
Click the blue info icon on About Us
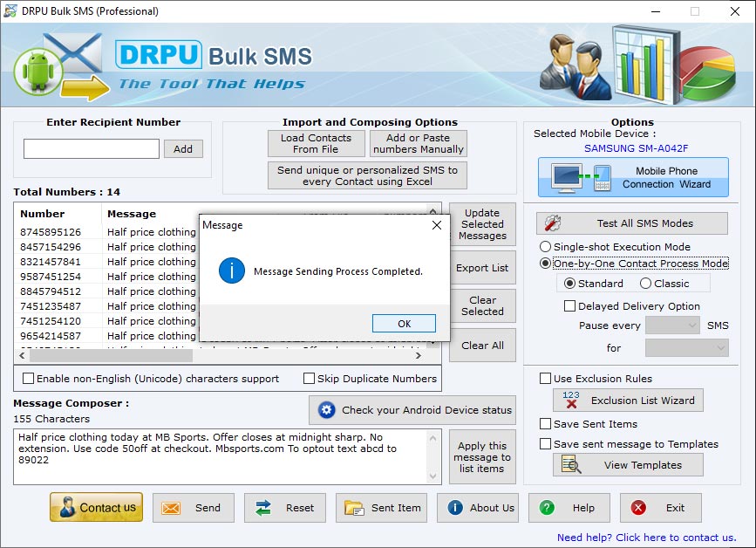coord(455,508)
